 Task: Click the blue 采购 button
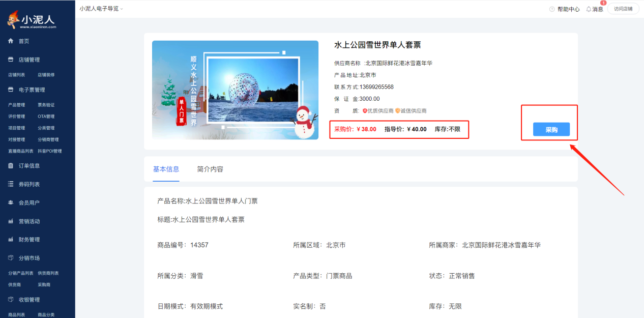pos(551,130)
